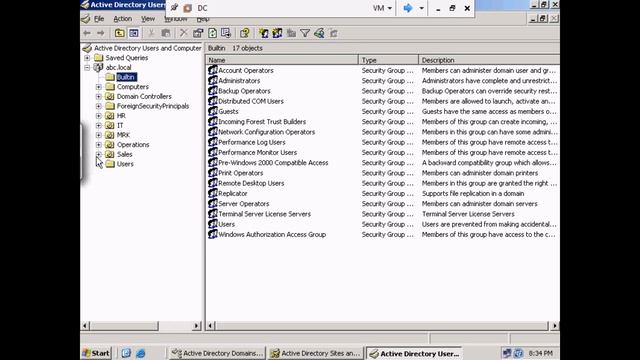640x360 pixels.
Task: Sort list by the Type column header
Action: coord(389,60)
